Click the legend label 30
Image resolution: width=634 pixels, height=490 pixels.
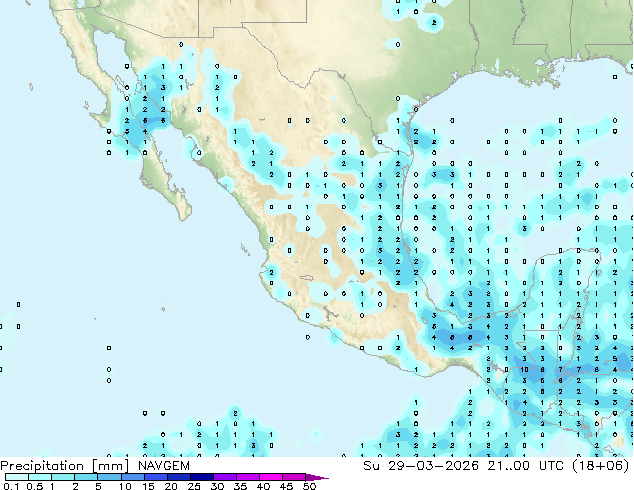(x=217, y=486)
